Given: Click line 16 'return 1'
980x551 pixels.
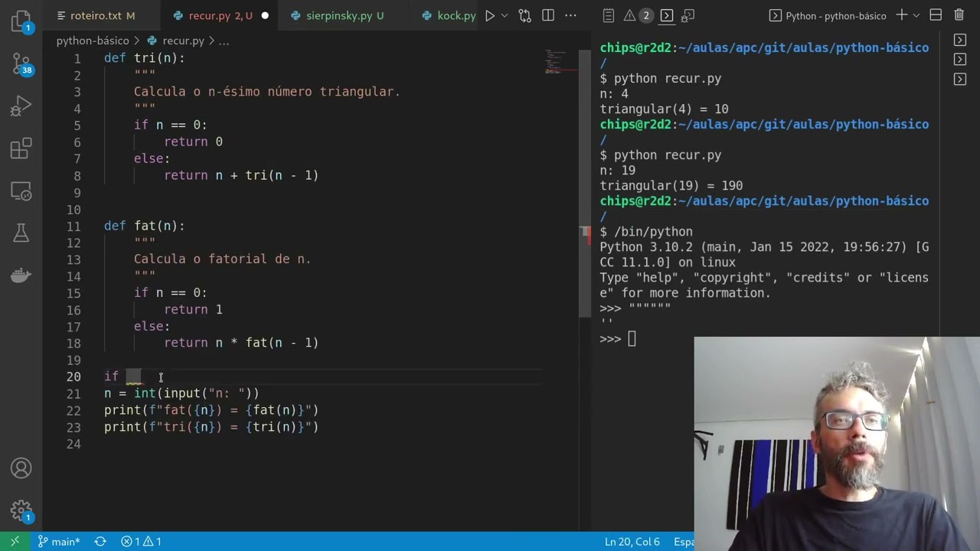Looking at the screenshot, I should [x=193, y=309].
